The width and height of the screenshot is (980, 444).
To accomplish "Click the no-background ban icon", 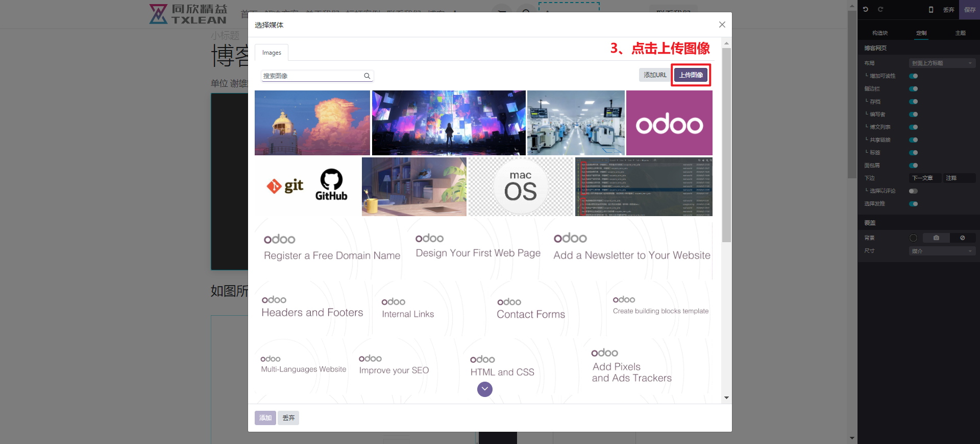I will point(962,238).
